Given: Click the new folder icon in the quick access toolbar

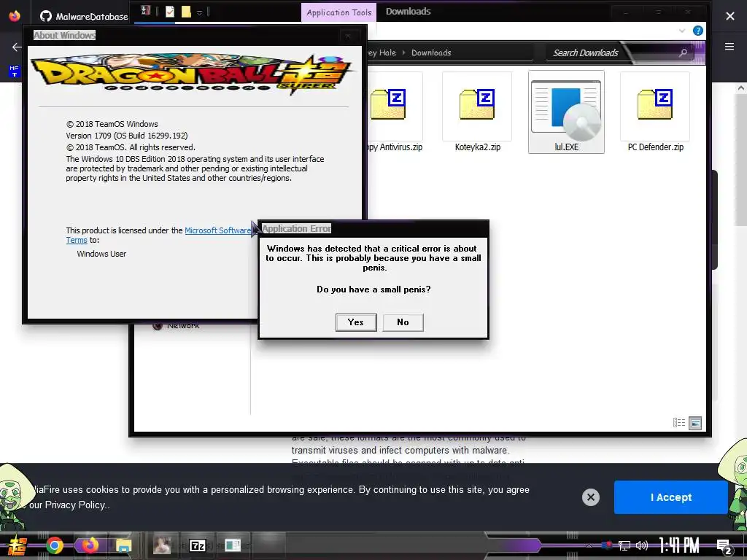Looking at the screenshot, I should 186,12.
